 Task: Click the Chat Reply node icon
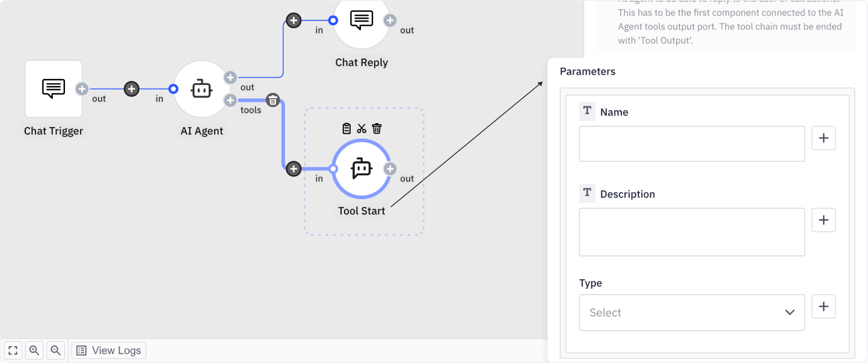[x=362, y=20]
